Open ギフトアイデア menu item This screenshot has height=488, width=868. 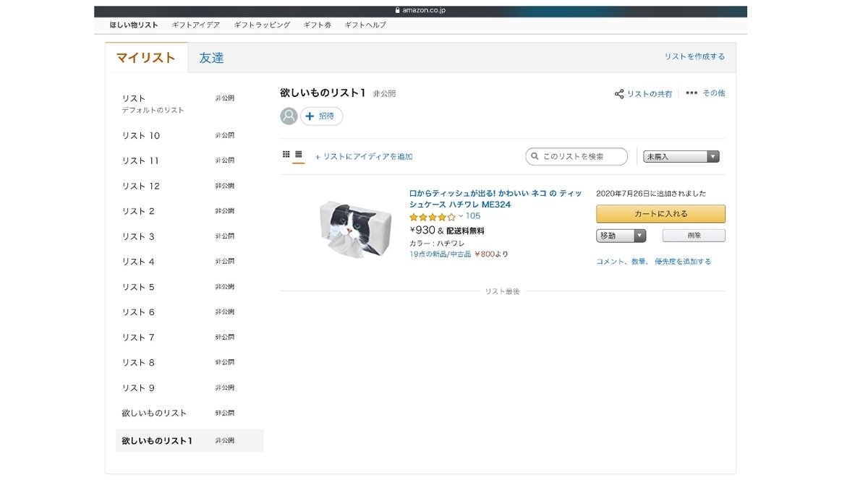point(196,25)
